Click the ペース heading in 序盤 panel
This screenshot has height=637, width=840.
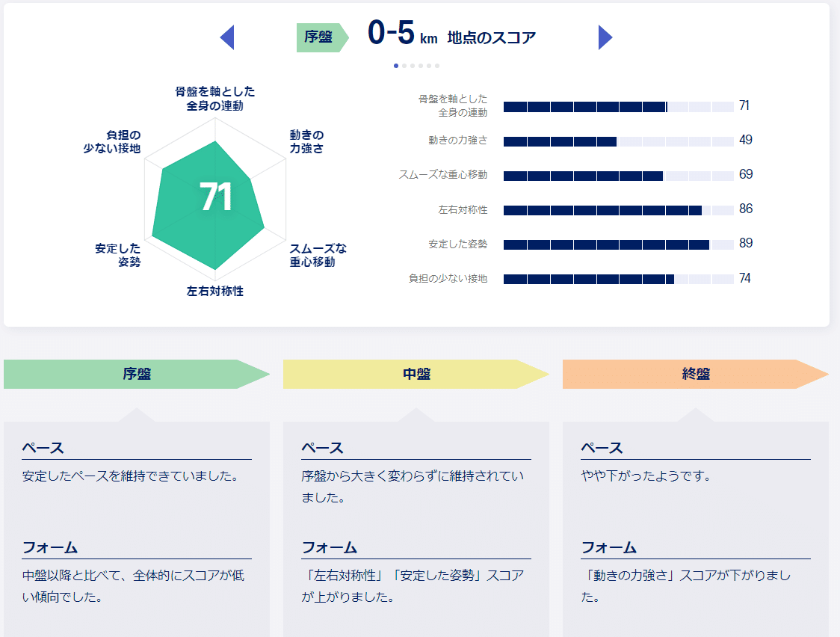(x=43, y=448)
